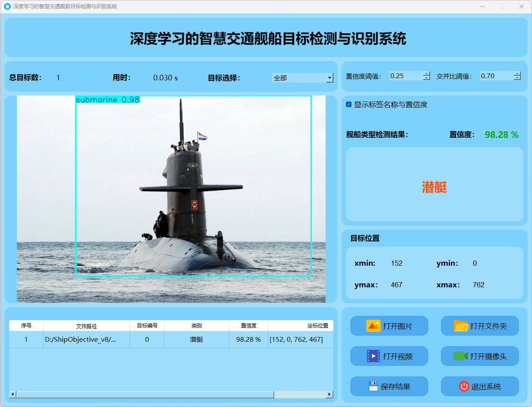Select the first result row with 潜艇
Image resolution: width=532 pixels, height=407 pixels.
196,340
